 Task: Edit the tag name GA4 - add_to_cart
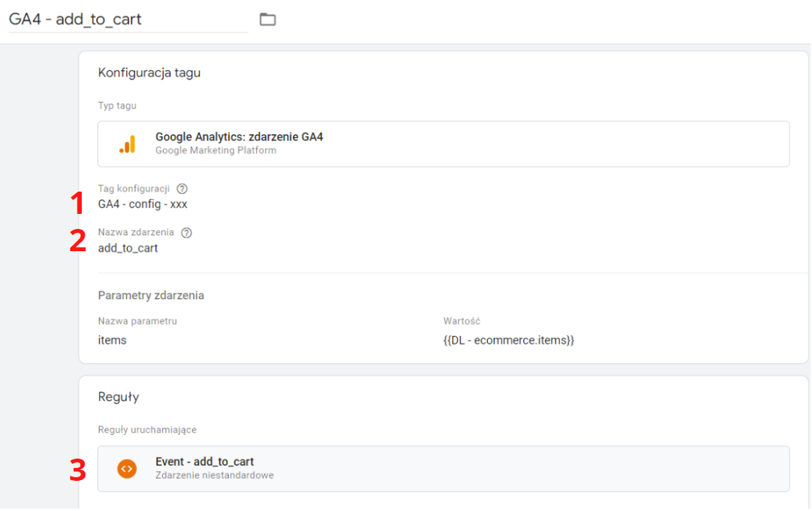click(x=128, y=19)
